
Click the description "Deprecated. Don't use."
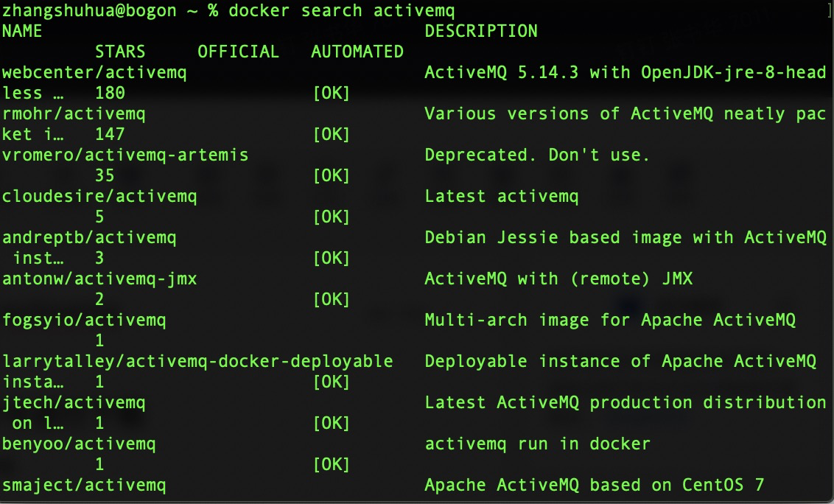[x=536, y=155]
